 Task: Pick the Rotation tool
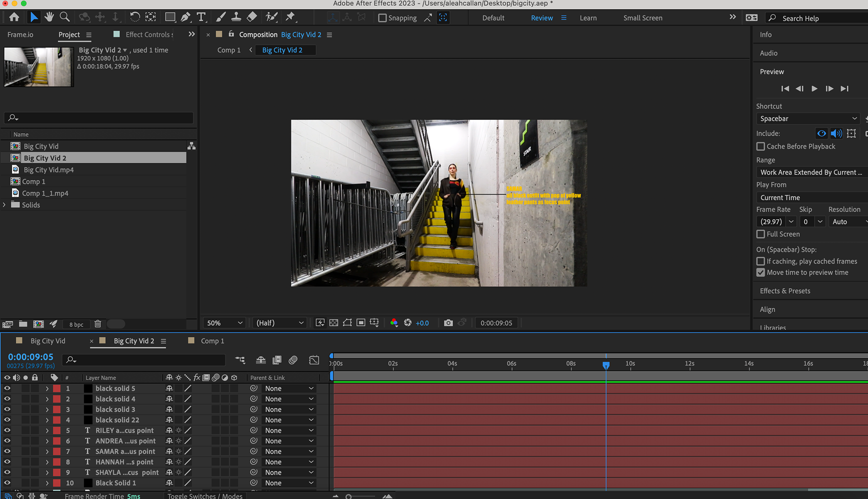tap(135, 17)
